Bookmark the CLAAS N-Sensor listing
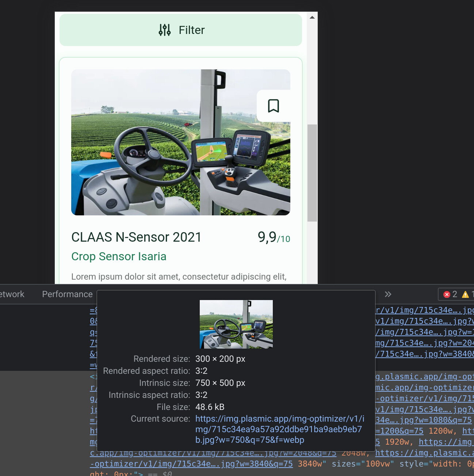The width and height of the screenshot is (474, 476). point(273,106)
